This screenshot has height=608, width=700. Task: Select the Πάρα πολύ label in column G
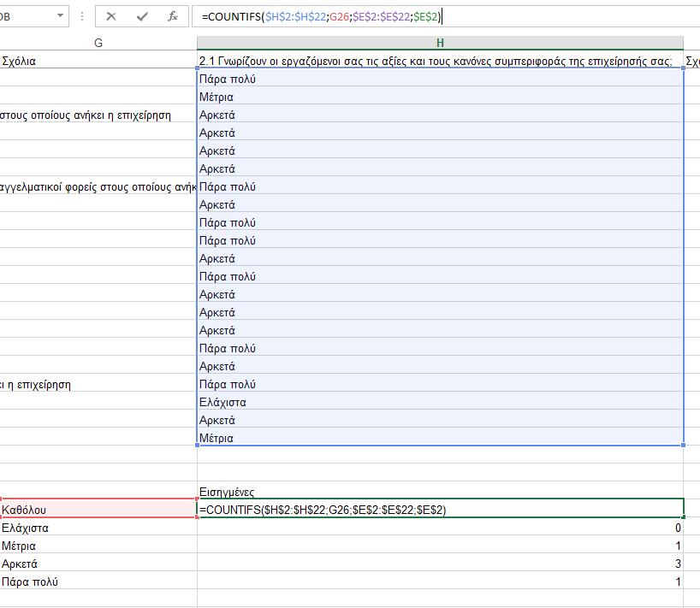98,581
